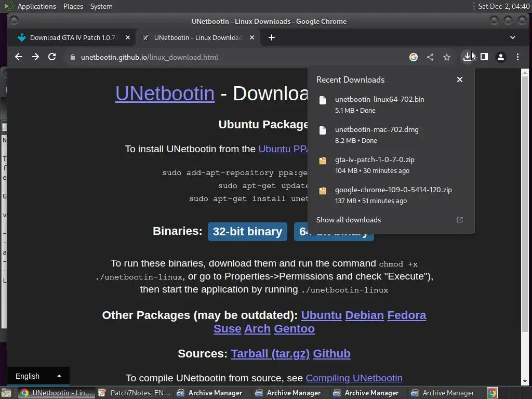Open unetbootin-linux64-702.bin download
The image size is (532, 399).
pyautogui.click(x=391, y=104)
